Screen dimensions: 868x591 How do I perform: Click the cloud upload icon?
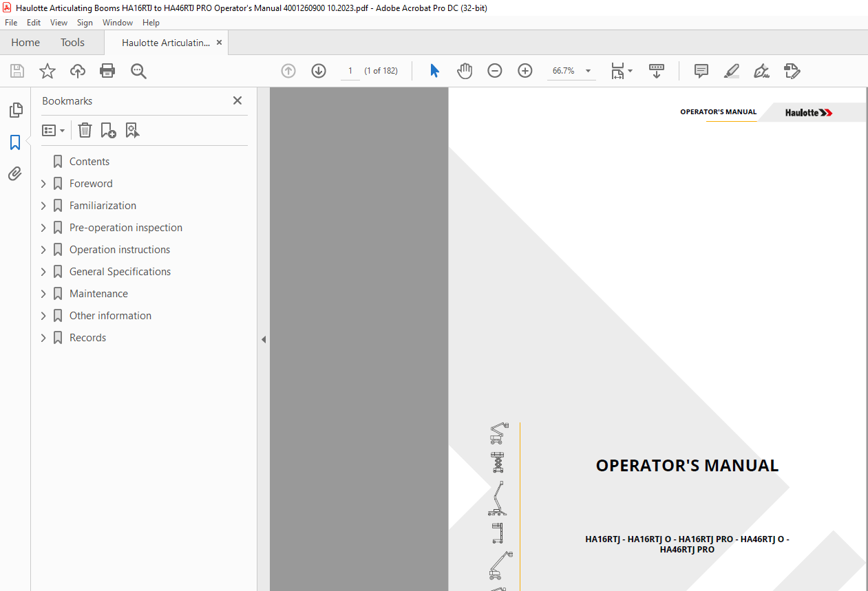tap(78, 71)
